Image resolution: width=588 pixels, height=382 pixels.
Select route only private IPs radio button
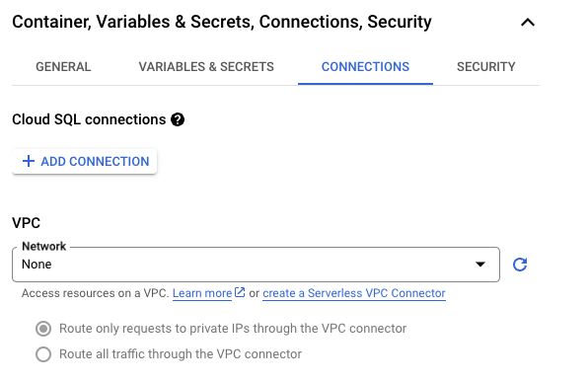[43, 329]
